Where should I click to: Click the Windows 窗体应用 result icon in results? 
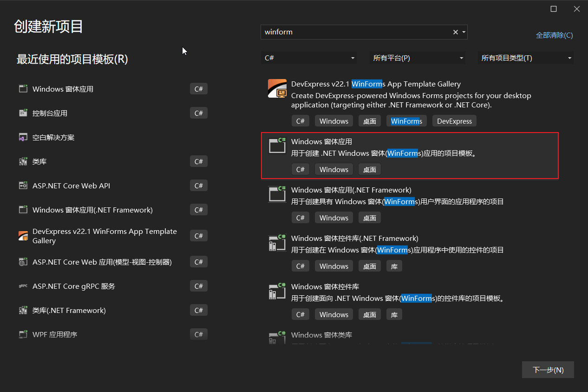click(277, 146)
